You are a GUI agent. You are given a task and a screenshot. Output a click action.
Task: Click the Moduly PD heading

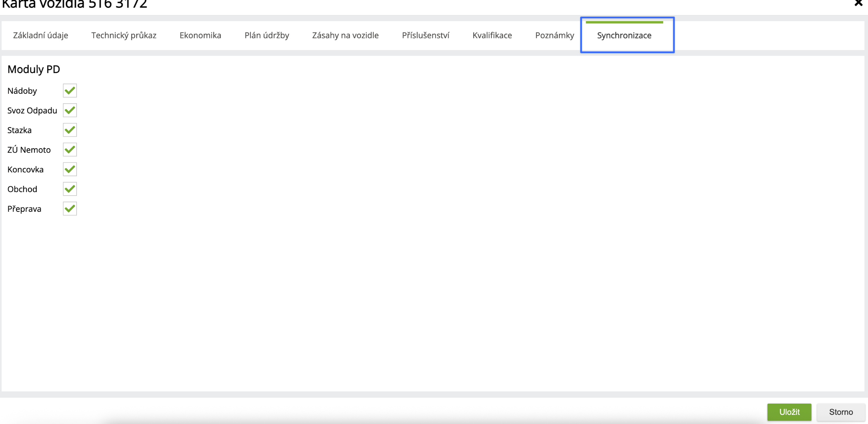pos(34,69)
